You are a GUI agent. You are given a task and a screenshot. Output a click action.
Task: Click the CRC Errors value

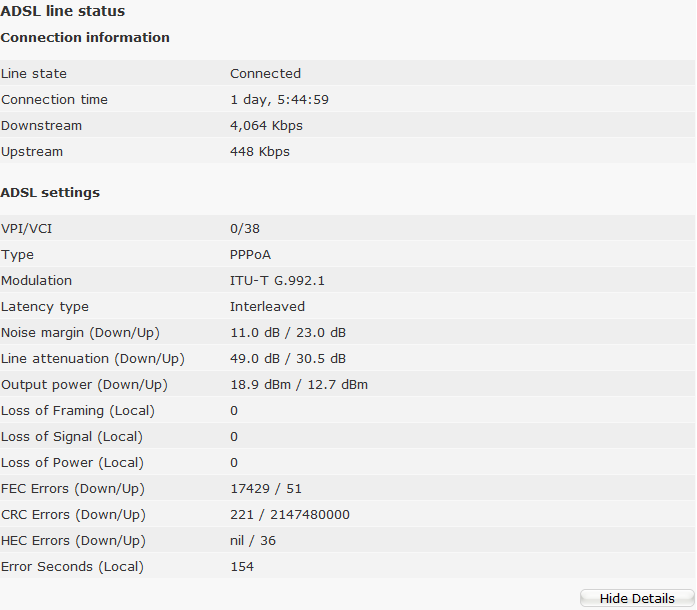tap(290, 514)
